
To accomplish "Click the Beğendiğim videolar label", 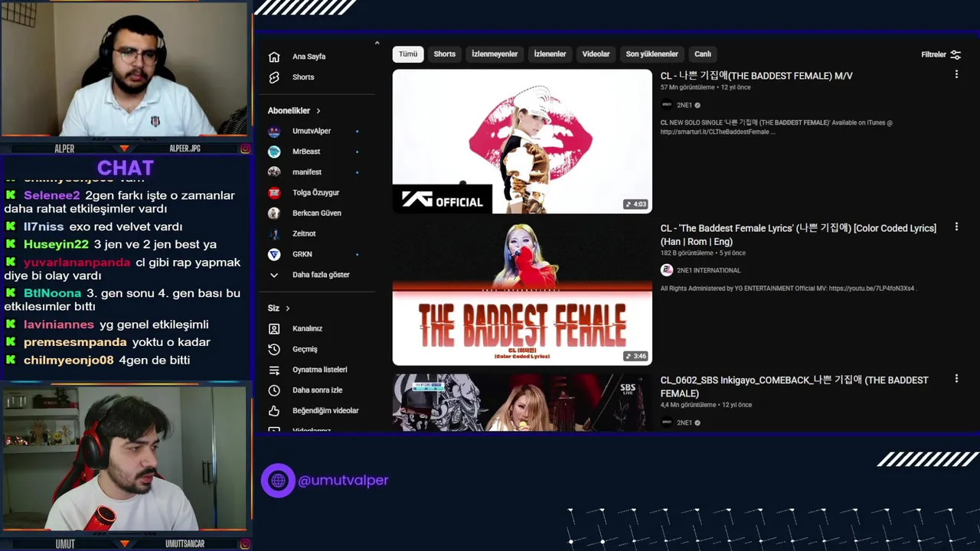I will (x=325, y=411).
